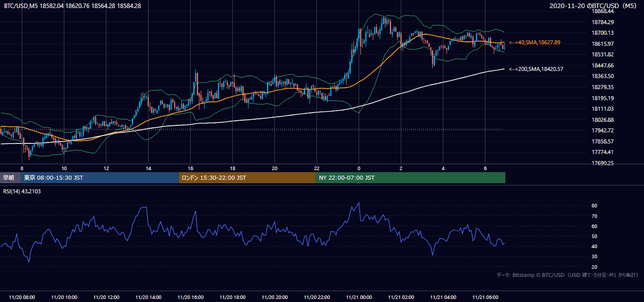644x302 pixels.
Task: Click the '11/20 12:00' time axis label
Action: pos(106,297)
